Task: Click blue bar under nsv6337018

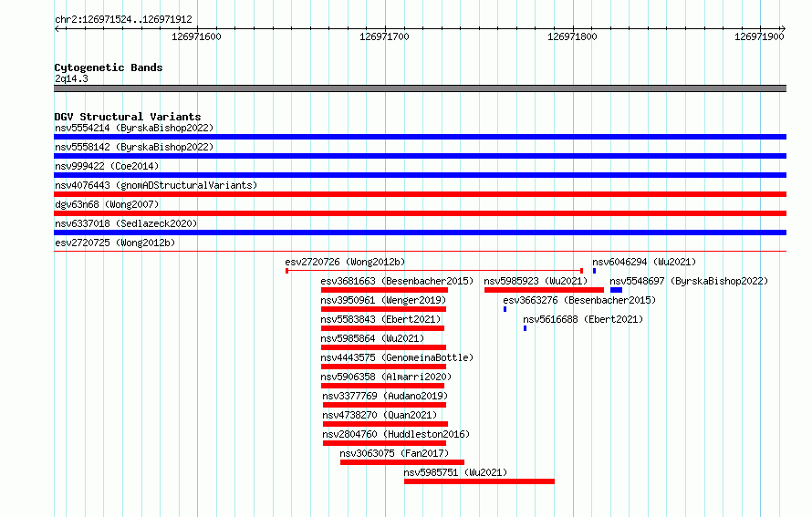Action: [420, 233]
